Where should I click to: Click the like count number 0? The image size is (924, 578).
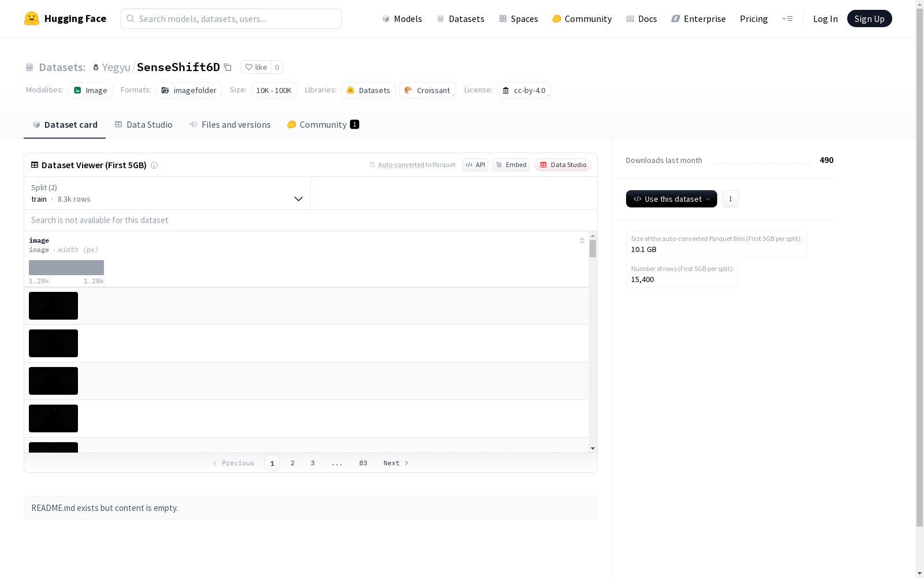pyautogui.click(x=277, y=67)
